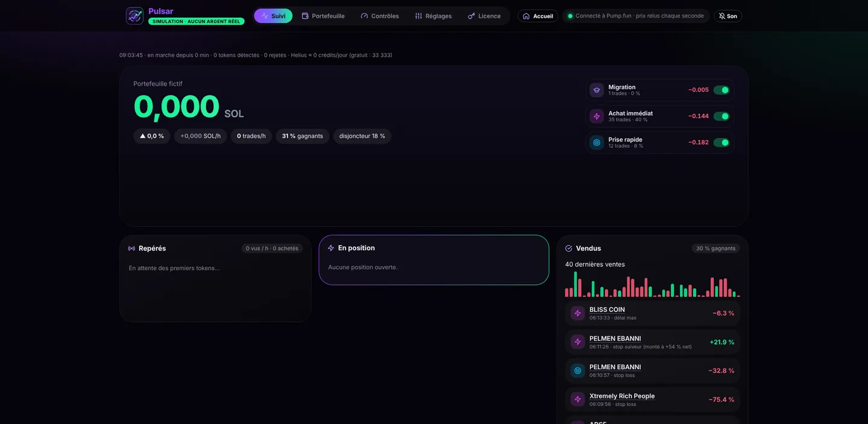Screen dimensions: 868x424
Task: Click the Aucune position ouverte text
Action: [x=363, y=267]
